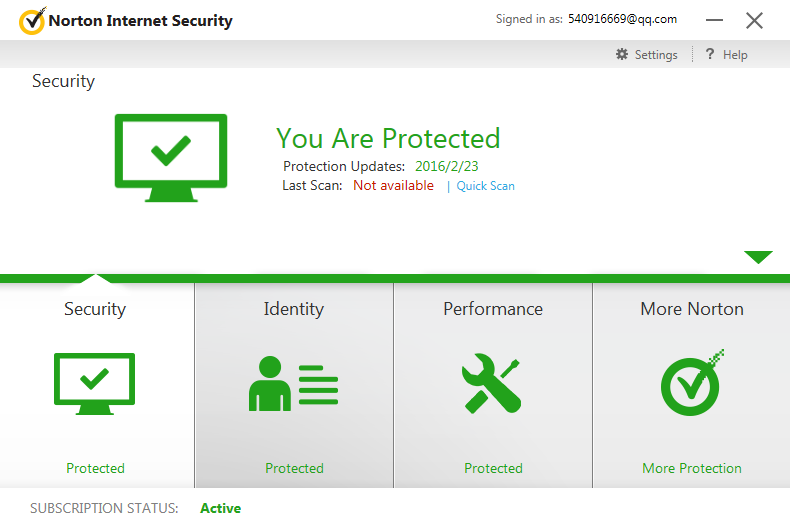Open the Performance tab label
The image size is (790, 526).
[x=493, y=309]
